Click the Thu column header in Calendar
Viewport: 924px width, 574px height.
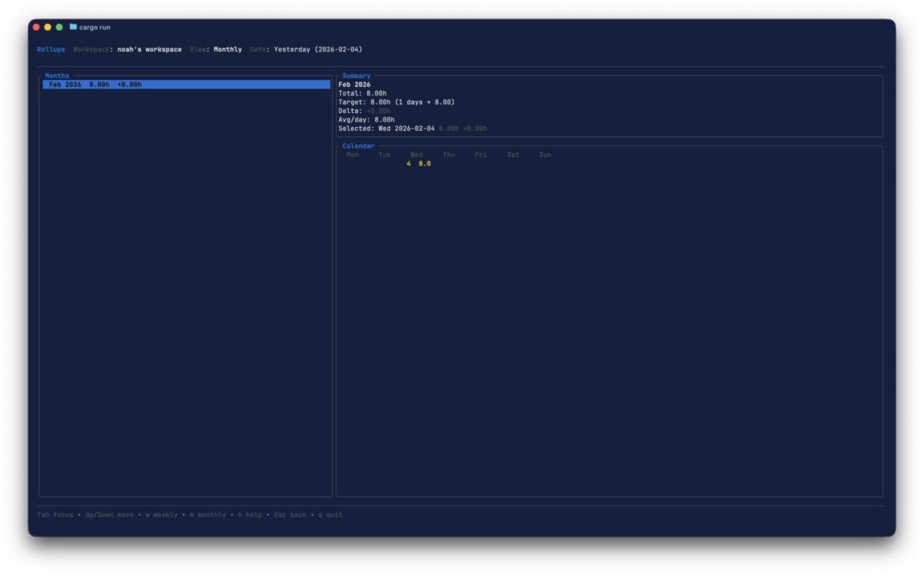(449, 155)
